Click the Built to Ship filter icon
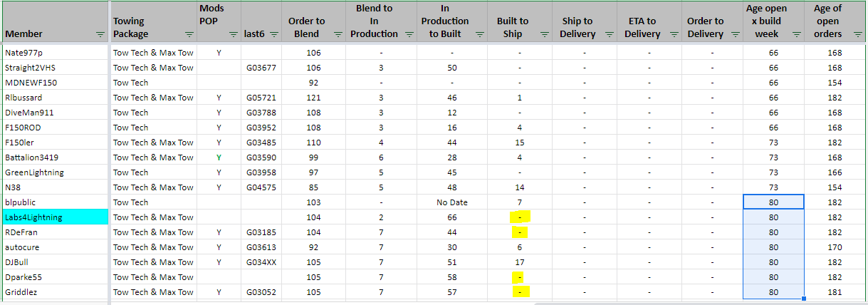Screen dimensions: 868x305 click(x=544, y=34)
